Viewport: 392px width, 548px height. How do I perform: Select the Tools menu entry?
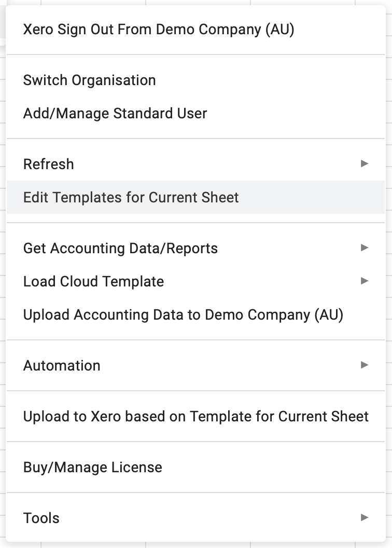195,518
